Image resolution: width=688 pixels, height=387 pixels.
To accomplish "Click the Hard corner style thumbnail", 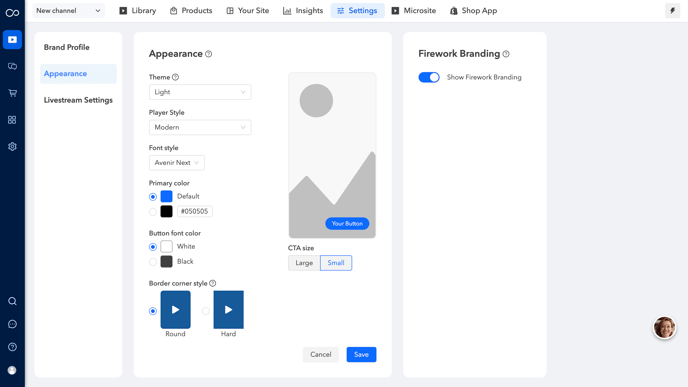I will pos(229,310).
